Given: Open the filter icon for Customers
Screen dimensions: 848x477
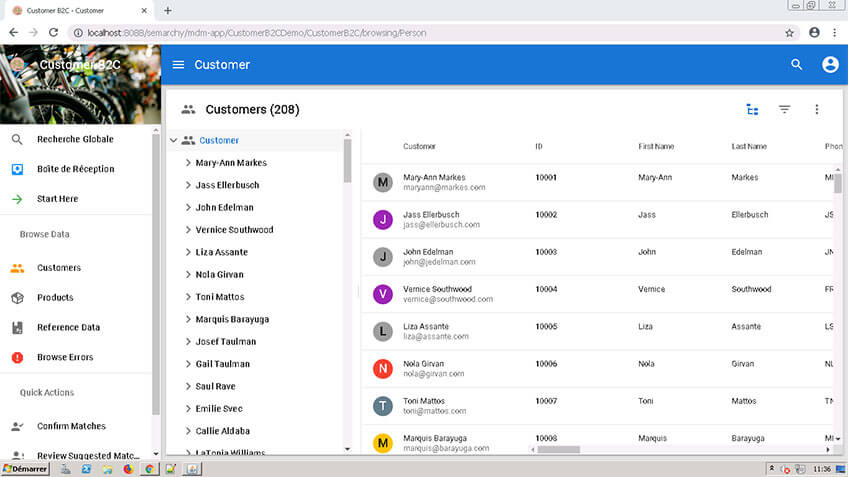Looking at the screenshot, I should pyautogui.click(x=784, y=110).
